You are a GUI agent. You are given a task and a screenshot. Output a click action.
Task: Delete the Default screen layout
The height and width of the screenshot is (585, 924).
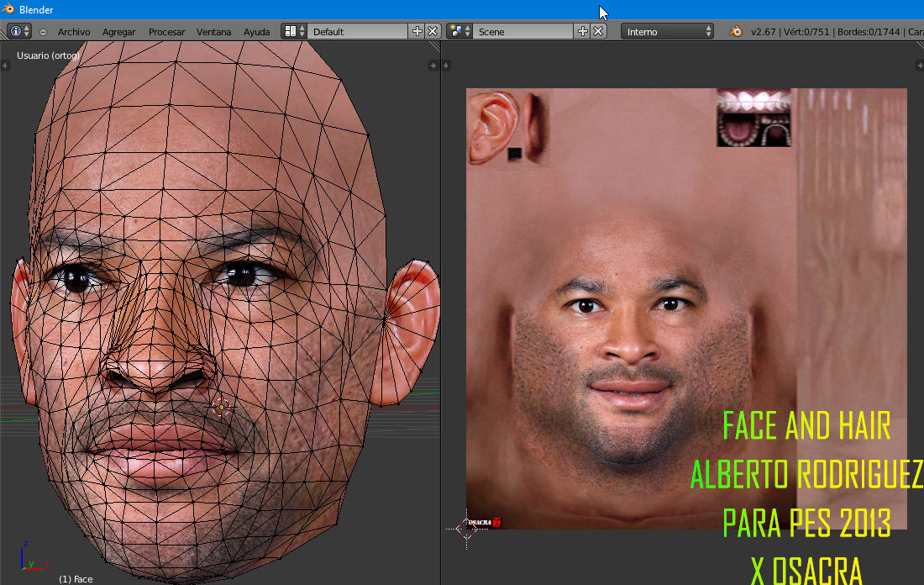click(433, 31)
